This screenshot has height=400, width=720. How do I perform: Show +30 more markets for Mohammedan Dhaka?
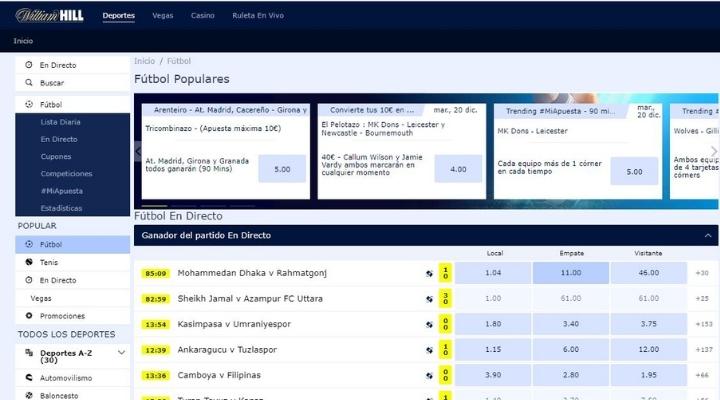[x=702, y=273]
